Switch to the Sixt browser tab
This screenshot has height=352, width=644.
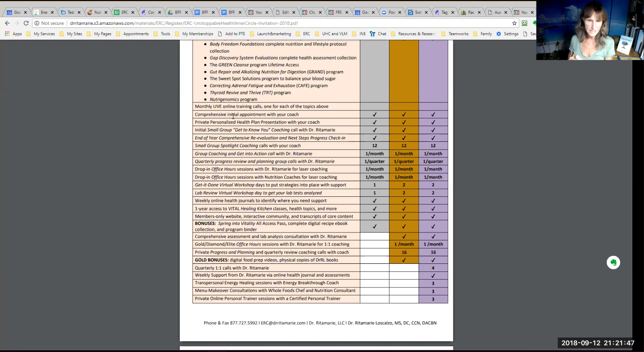tap(415, 12)
